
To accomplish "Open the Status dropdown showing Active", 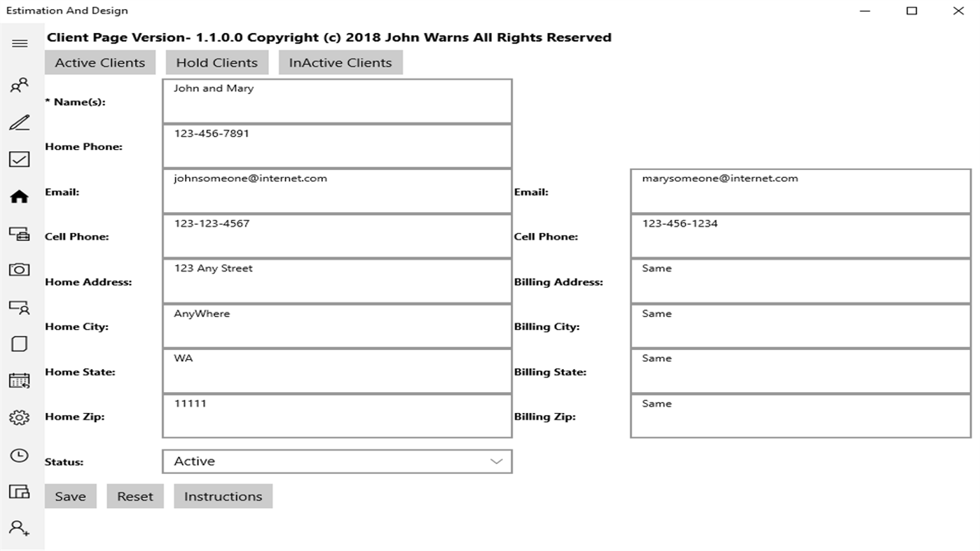I will pyautogui.click(x=337, y=461).
